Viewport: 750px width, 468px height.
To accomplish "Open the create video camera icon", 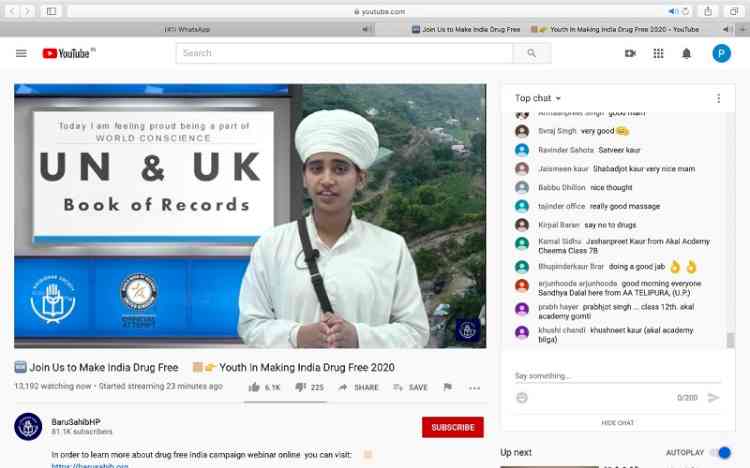I will click(630, 53).
